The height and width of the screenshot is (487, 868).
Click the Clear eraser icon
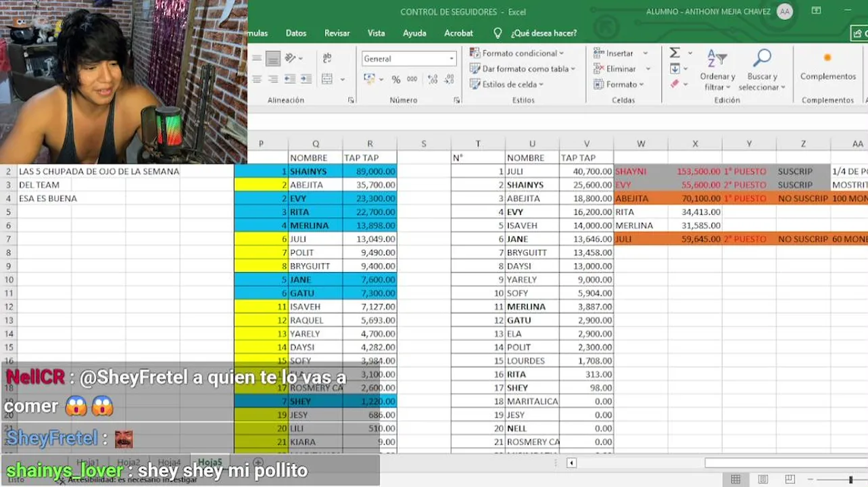point(675,85)
